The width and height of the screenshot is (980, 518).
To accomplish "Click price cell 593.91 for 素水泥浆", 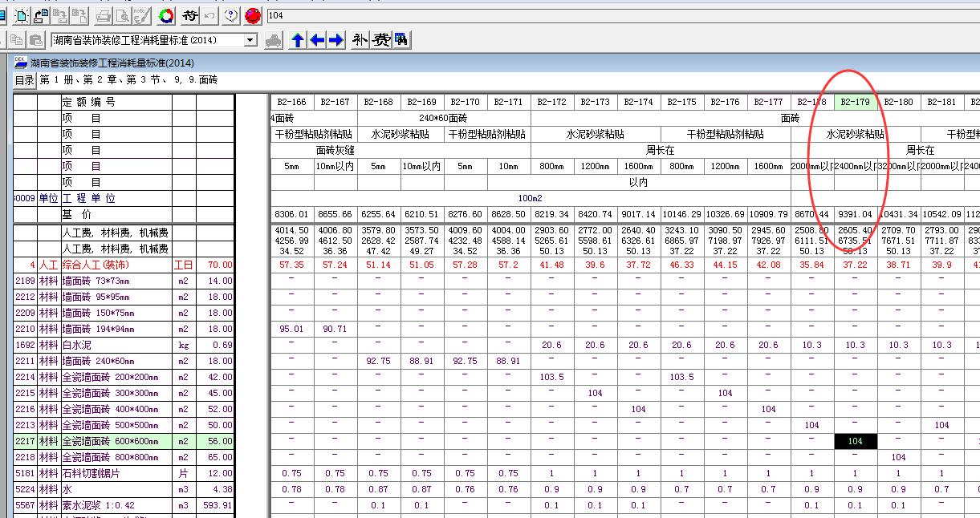I will coord(215,505).
